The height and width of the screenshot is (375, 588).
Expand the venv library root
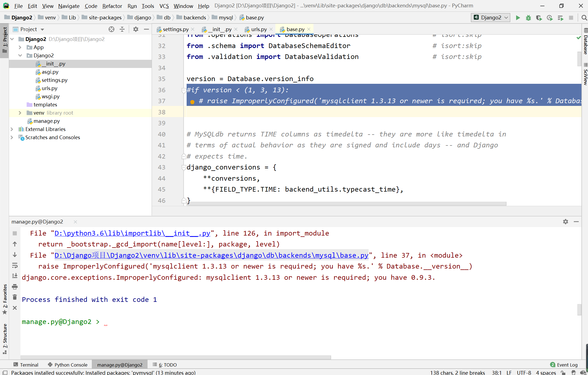20,113
